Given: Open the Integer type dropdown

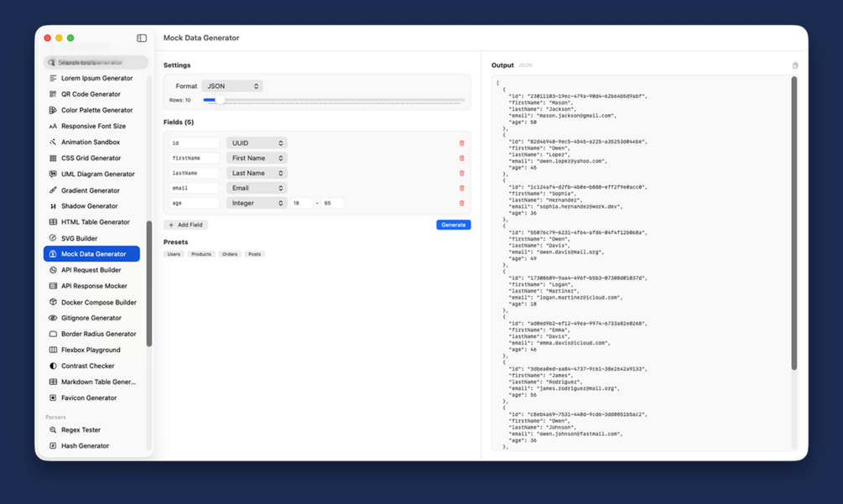Looking at the screenshot, I should pos(257,203).
